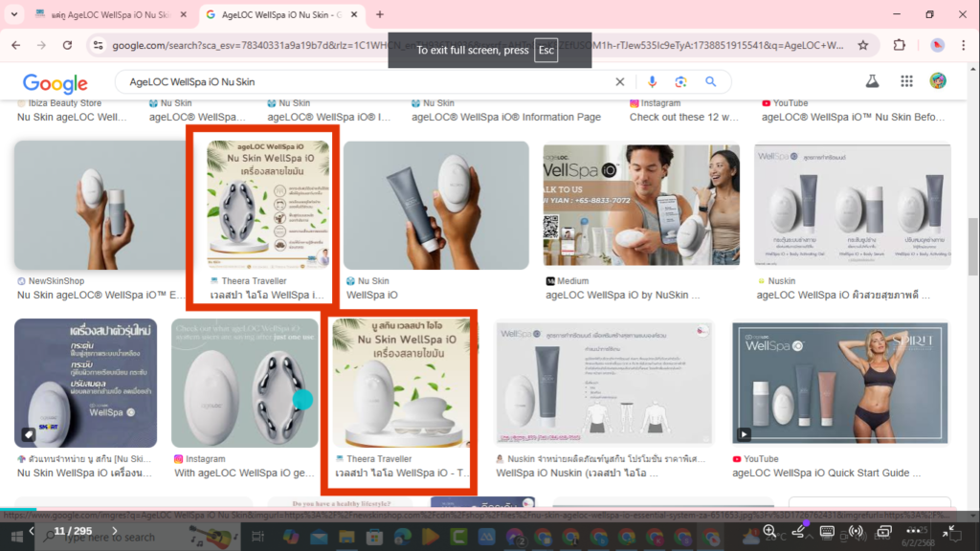Reload the current page
This screenshot has height=551, width=980.
click(x=66, y=44)
